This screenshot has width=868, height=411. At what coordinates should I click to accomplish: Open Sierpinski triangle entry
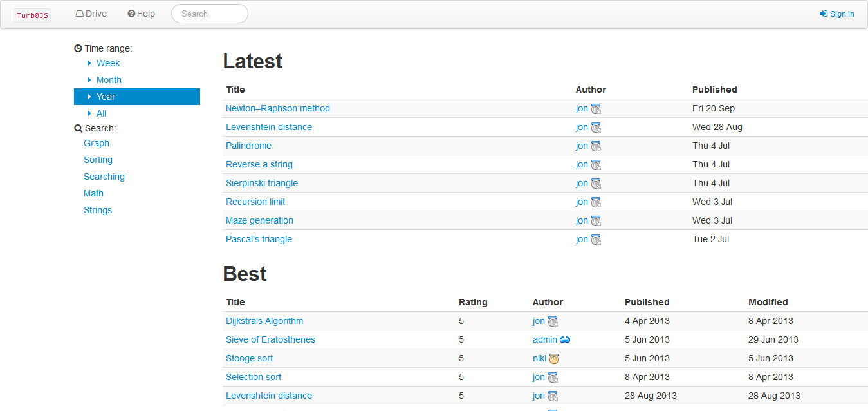pyautogui.click(x=262, y=183)
